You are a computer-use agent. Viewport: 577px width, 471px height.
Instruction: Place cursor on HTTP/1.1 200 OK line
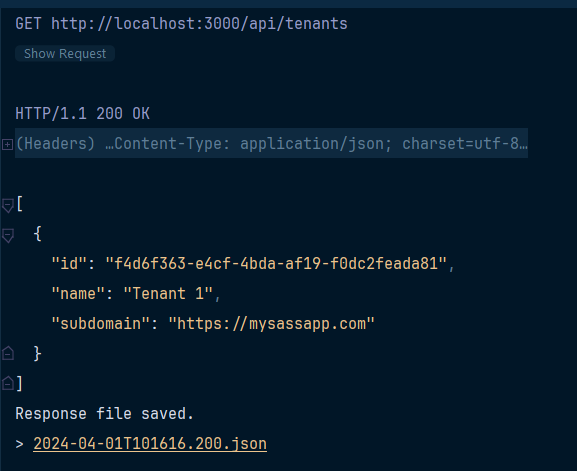[82, 113]
